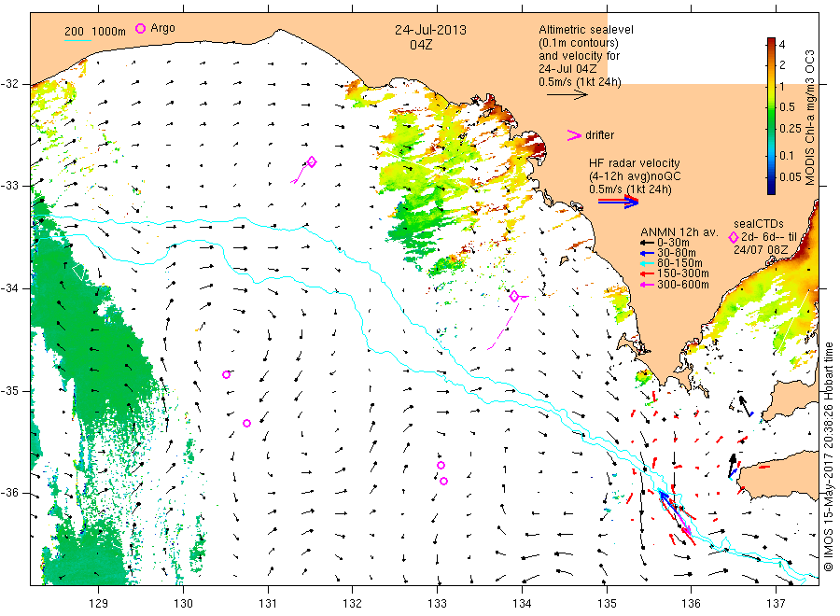Click the "Altimetric sealevel" caption
840x616 pixels.
[586, 30]
